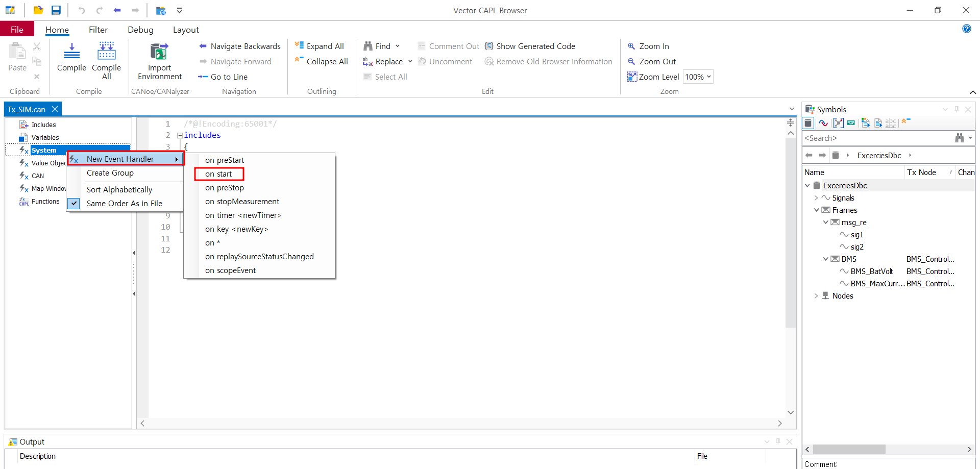This screenshot has width=980, height=469.
Task: Select 'on scopeEvent' event handler
Action: (x=231, y=270)
